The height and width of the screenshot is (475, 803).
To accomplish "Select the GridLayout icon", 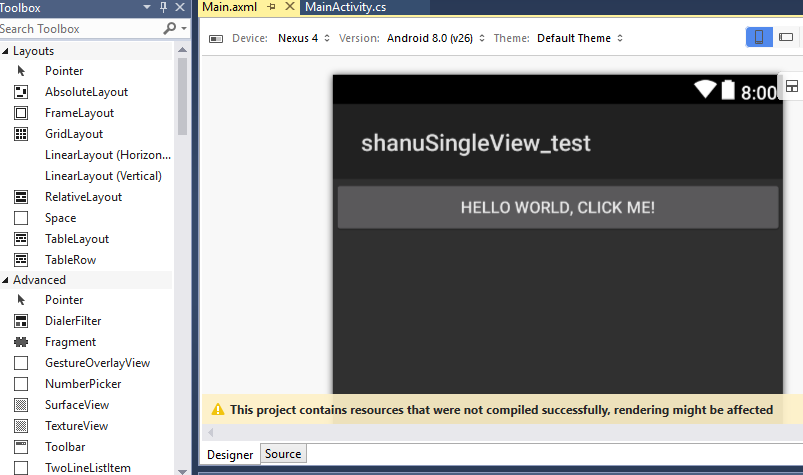I will pos(21,134).
